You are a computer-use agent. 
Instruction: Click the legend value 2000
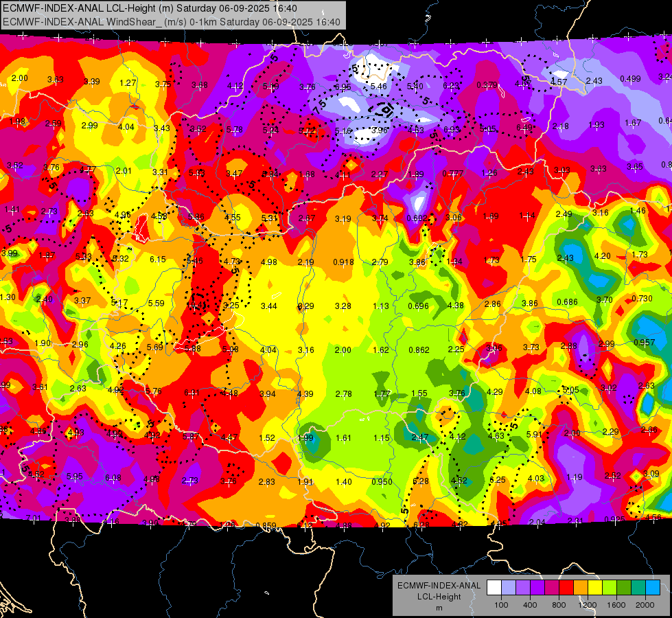(x=645, y=605)
